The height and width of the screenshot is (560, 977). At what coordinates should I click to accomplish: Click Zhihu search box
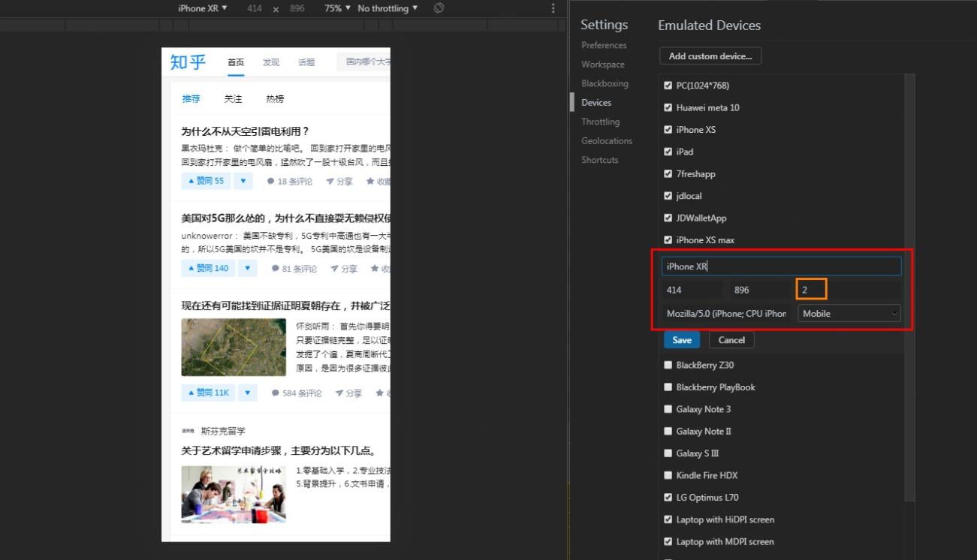(x=363, y=62)
